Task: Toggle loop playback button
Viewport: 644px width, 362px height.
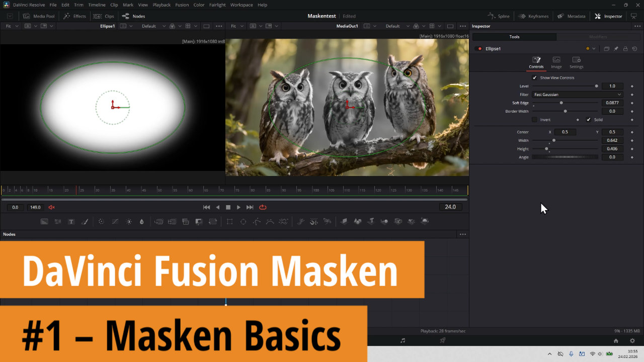Action: click(263, 207)
